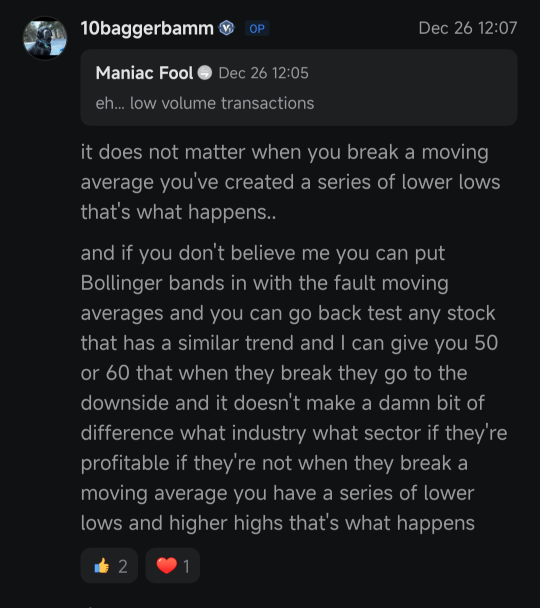Click the thumbs-up reaction count of 2

[x=123, y=567]
